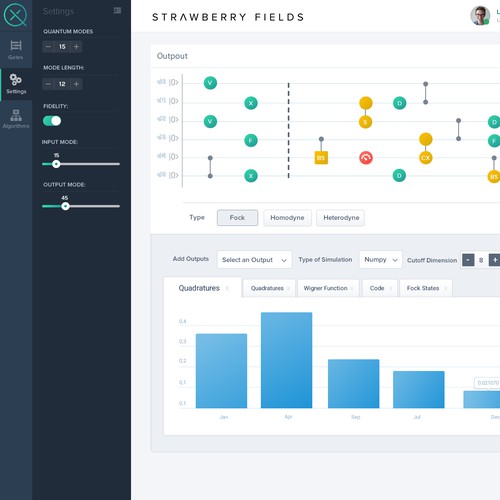The width and height of the screenshot is (500, 500).
Task: Close the active Quadratures tab via its x
Action: pos(227,288)
